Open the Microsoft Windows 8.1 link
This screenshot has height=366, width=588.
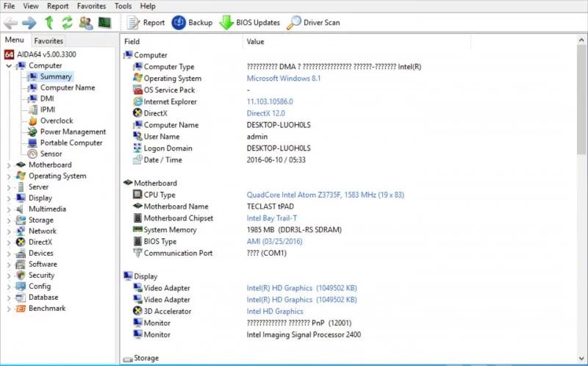284,79
